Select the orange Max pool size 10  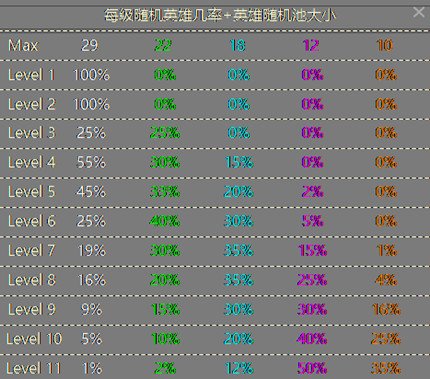pos(384,45)
